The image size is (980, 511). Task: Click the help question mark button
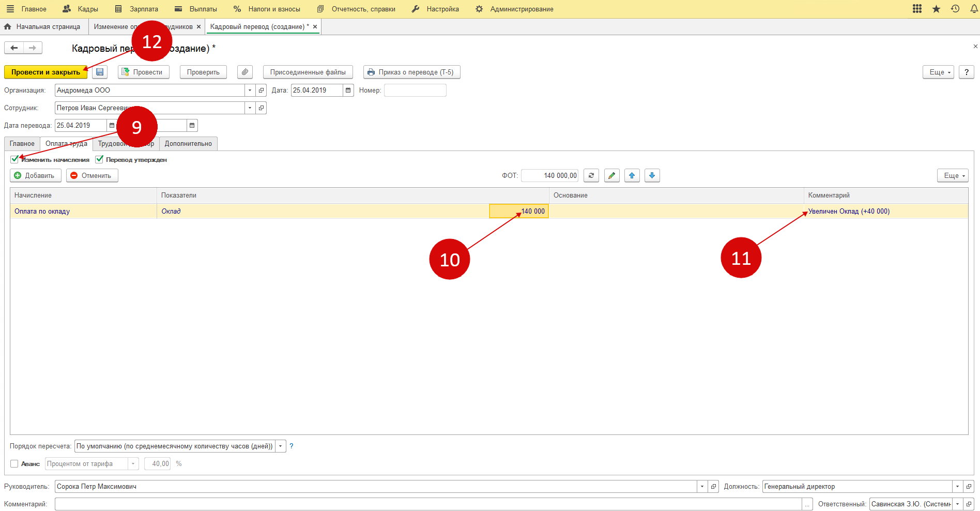[x=967, y=72]
